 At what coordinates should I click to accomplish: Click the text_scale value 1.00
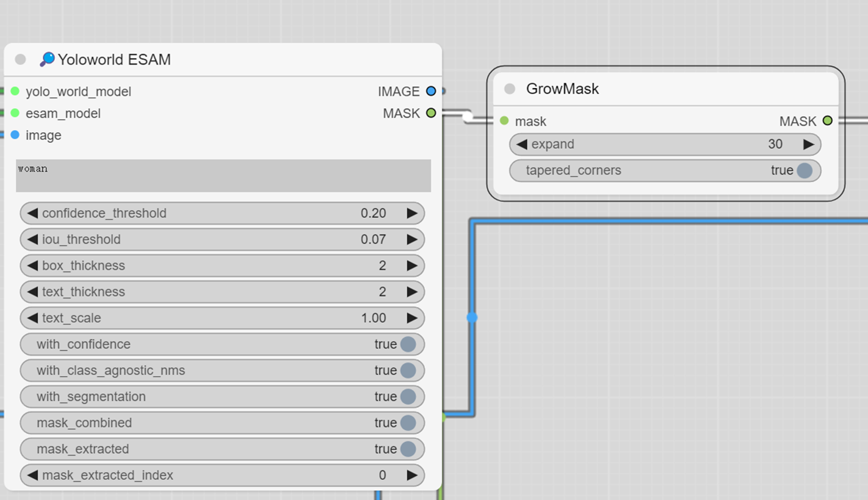pos(374,318)
